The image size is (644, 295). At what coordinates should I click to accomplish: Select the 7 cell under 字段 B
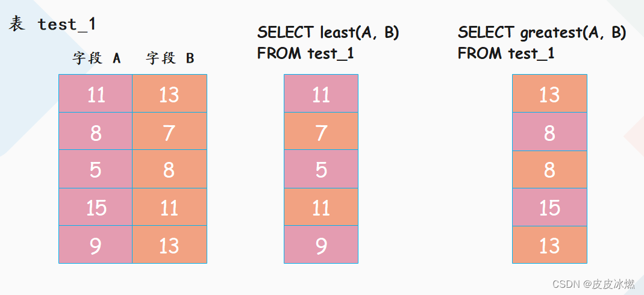170,131
